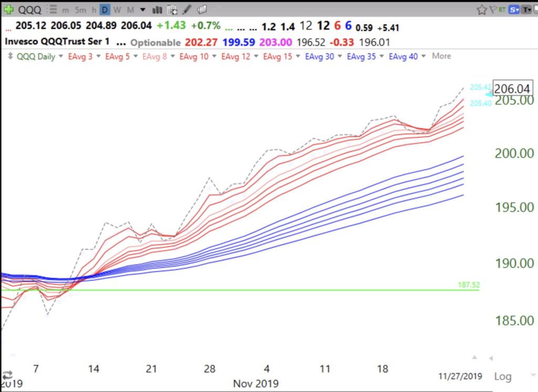Image resolution: width=538 pixels, height=392 pixels.
Task: Click the QQQ ticker symbol field
Action: click(x=29, y=9)
